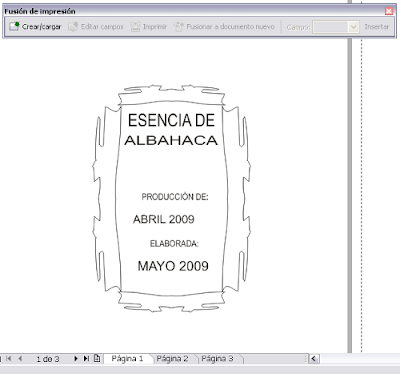Screen dimensions: 400x374
Task: Click the Fusionar a documento nuevo label
Action: coord(231,27)
